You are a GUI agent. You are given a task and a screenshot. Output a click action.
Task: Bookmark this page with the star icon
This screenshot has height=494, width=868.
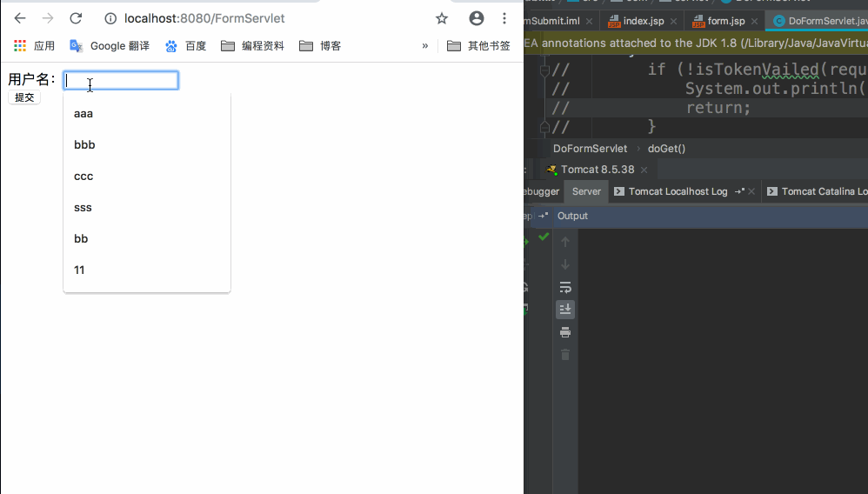(x=441, y=19)
